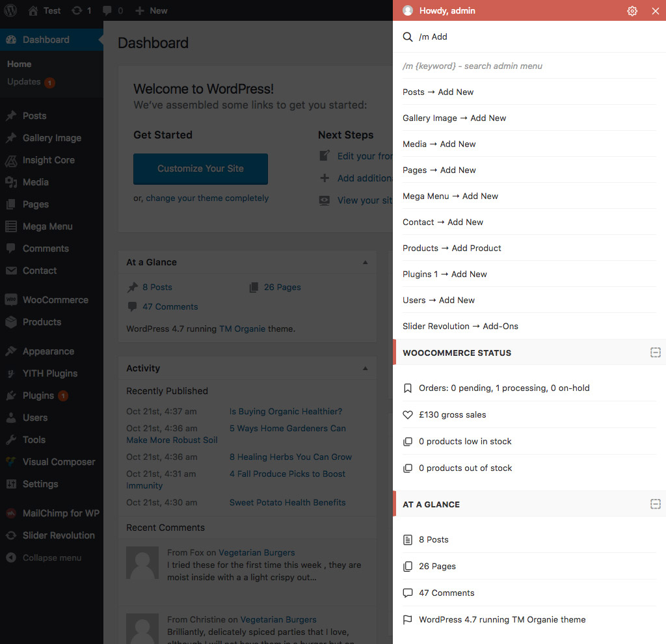Click pages icon beside 26 Pages in panel
Screen dimensions: 666x644
click(x=408, y=566)
